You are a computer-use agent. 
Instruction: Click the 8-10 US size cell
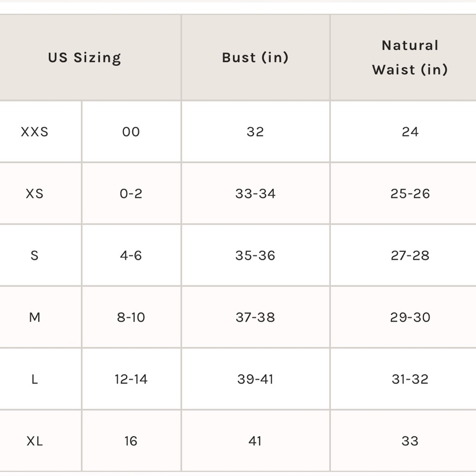[x=131, y=317]
